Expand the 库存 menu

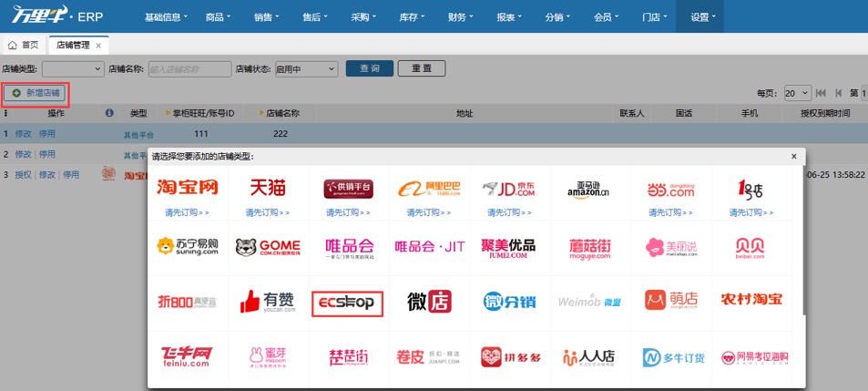pyautogui.click(x=412, y=16)
